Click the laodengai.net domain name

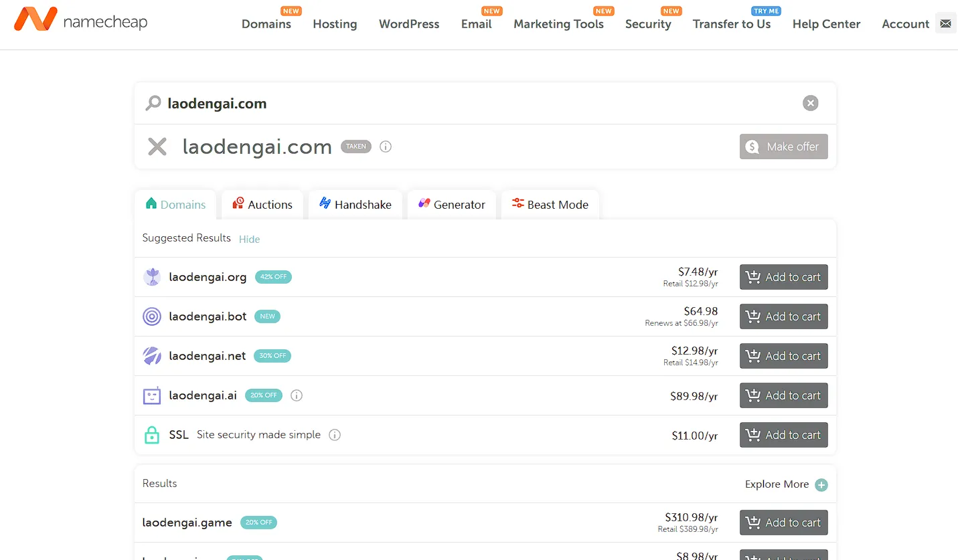[x=208, y=356]
